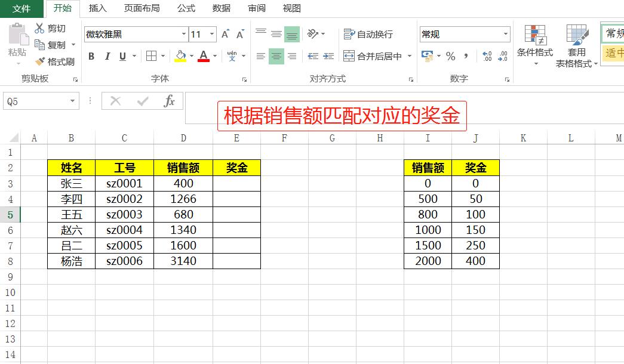Image resolution: width=624 pixels, height=364 pixels.
Task: Click the cell borders icon
Action: tap(151, 56)
